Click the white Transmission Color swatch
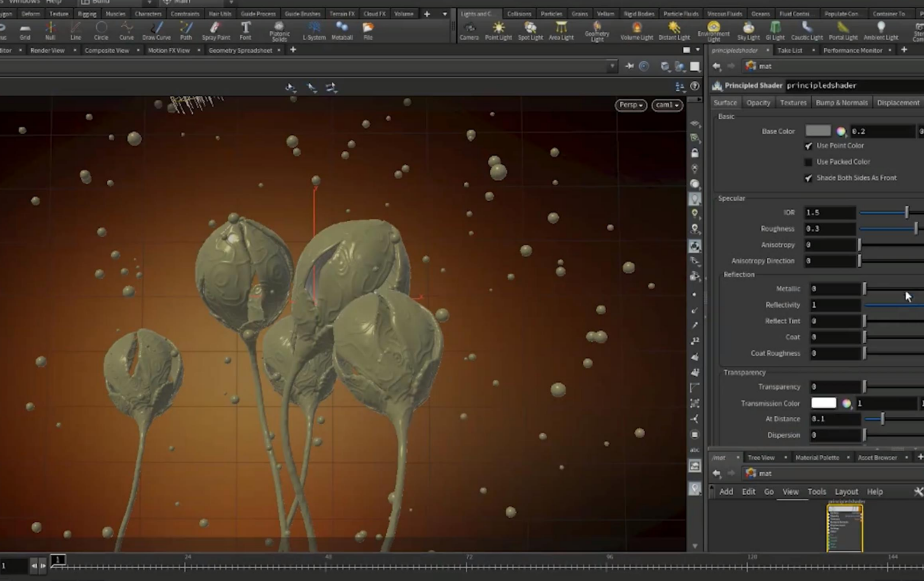 click(823, 403)
